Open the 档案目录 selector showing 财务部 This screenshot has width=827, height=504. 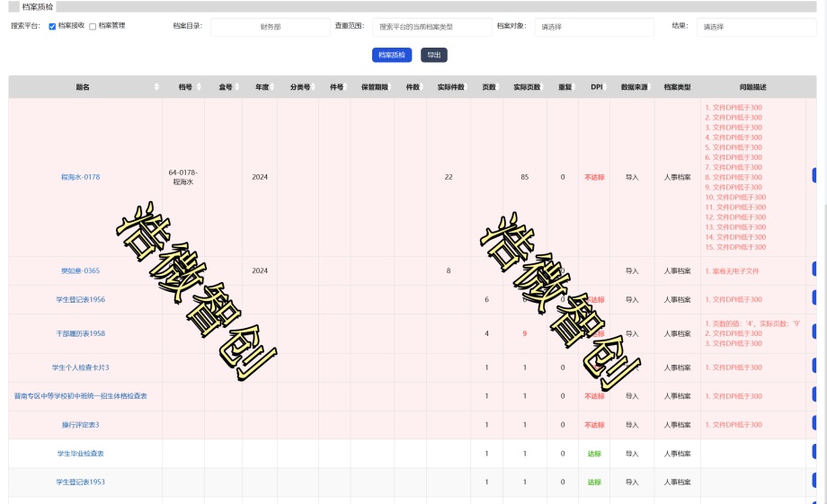pyautogui.click(x=271, y=27)
